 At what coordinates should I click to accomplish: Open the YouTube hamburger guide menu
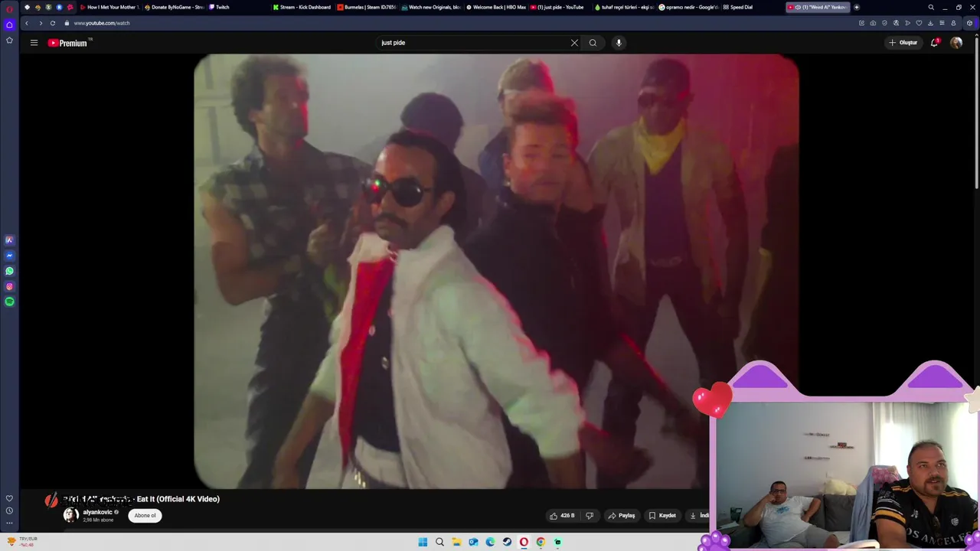tap(34, 43)
